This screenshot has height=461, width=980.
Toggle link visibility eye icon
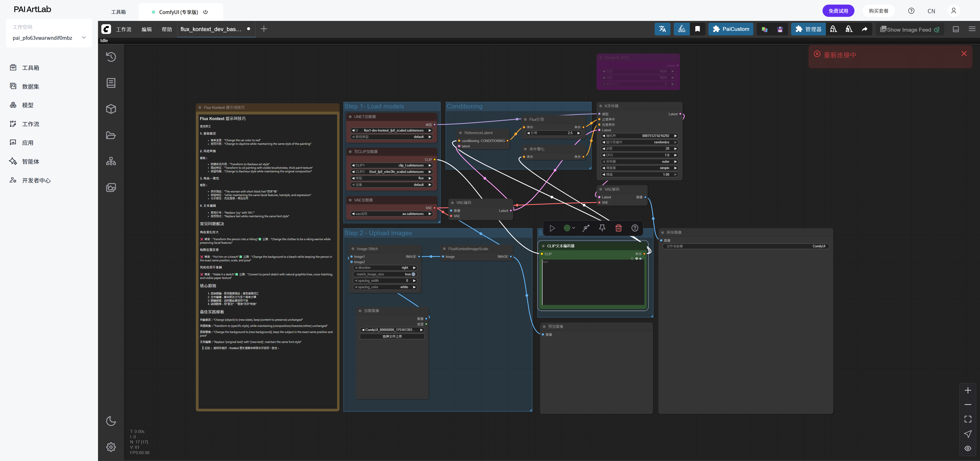tap(967, 448)
